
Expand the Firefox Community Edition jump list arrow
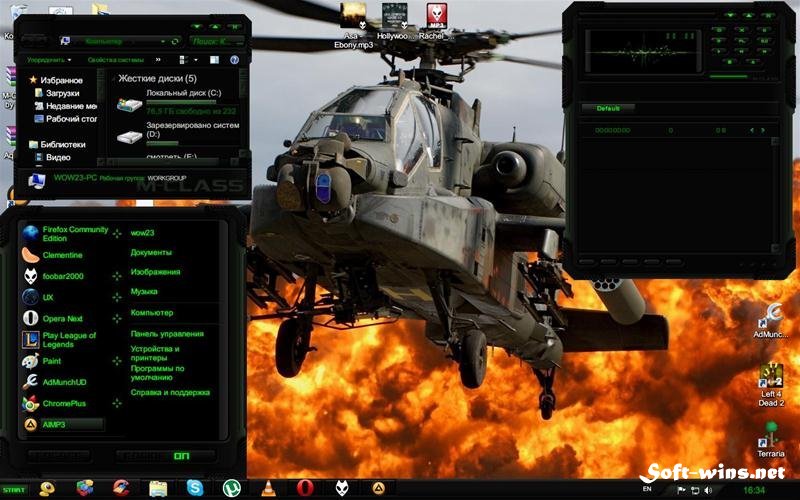[117, 234]
